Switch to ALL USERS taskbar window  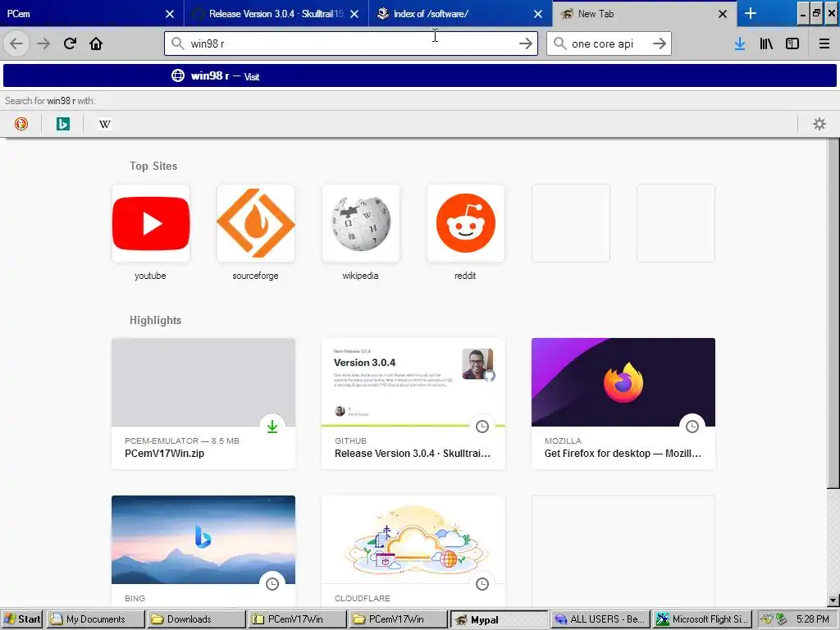point(600,619)
